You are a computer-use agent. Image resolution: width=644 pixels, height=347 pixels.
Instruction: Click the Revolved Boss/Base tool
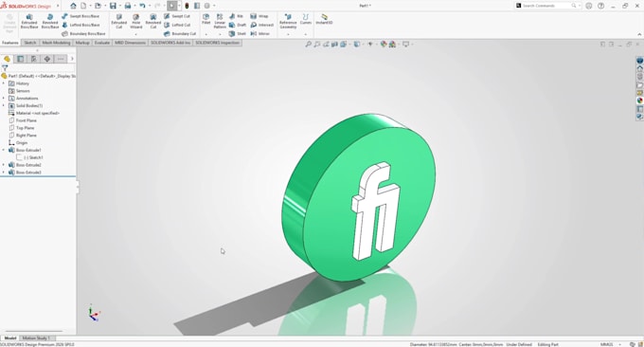point(50,21)
